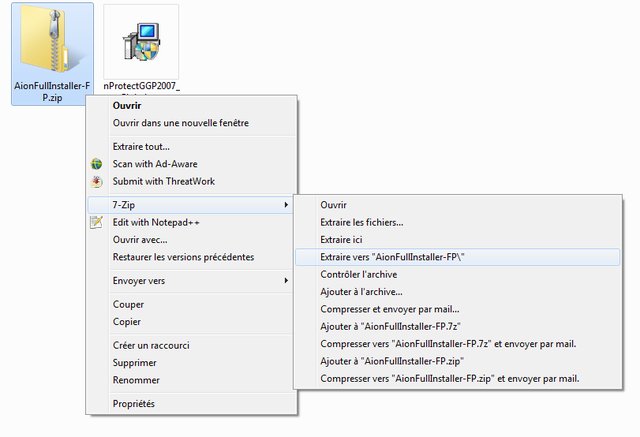
Task: Click the Ad-Aware globe icon
Action: [96, 164]
